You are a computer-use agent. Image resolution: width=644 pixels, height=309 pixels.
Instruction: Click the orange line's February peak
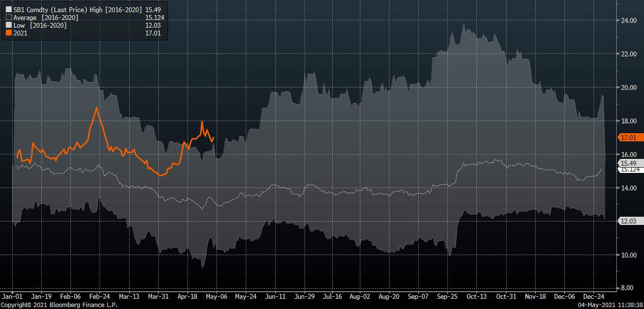tap(97, 107)
